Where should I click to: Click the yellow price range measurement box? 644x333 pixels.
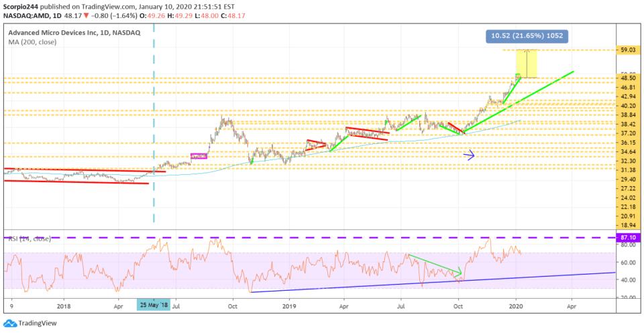point(527,64)
